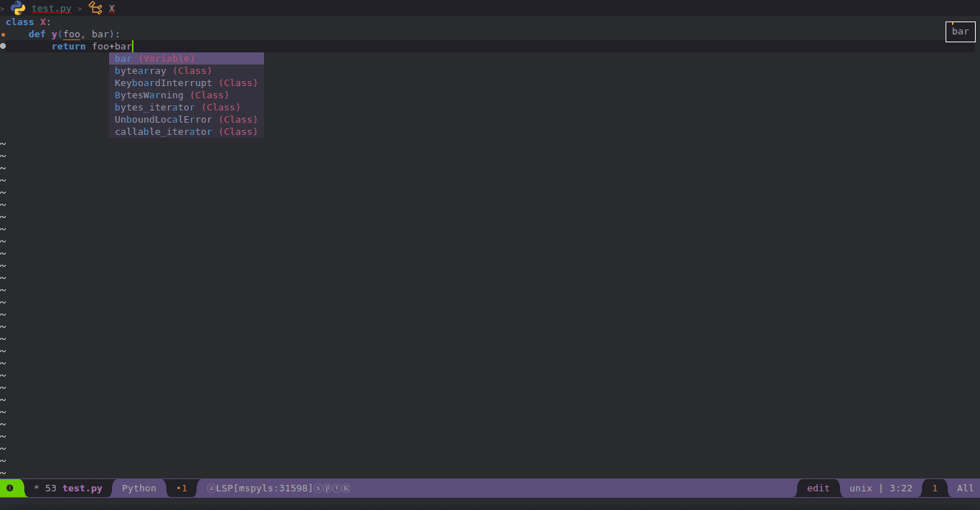Click the green evil-state indicator in the mode line
980x510 pixels.
tap(10, 488)
